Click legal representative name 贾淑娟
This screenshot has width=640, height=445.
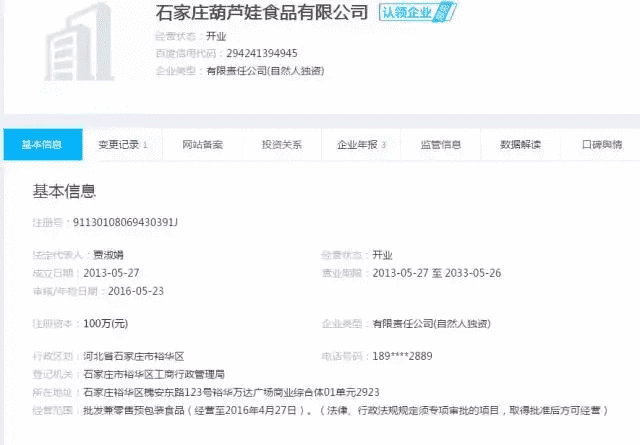click(x=108, y=255)
